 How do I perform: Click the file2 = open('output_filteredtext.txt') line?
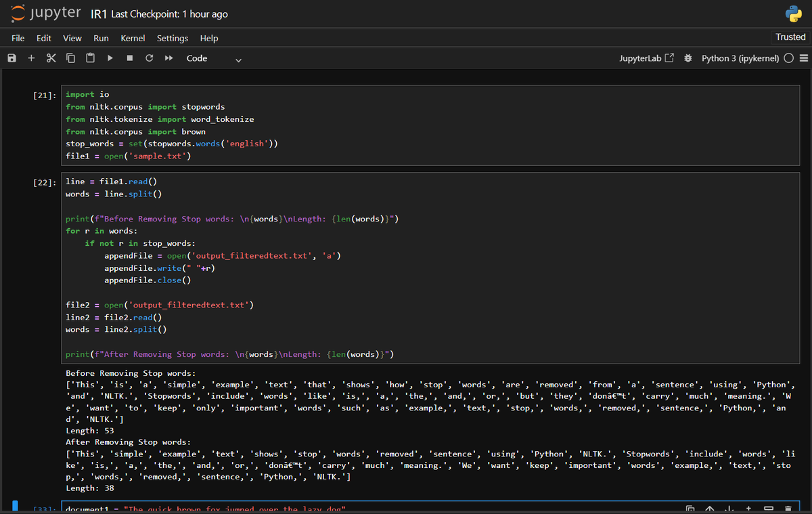pyautogui.click(x=160, y=305)
